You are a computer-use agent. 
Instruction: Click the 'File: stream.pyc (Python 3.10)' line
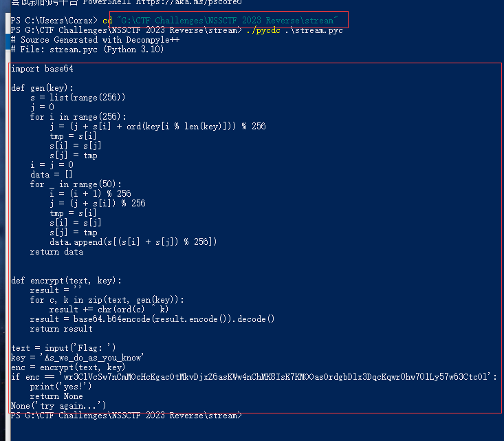click(87, 50)
